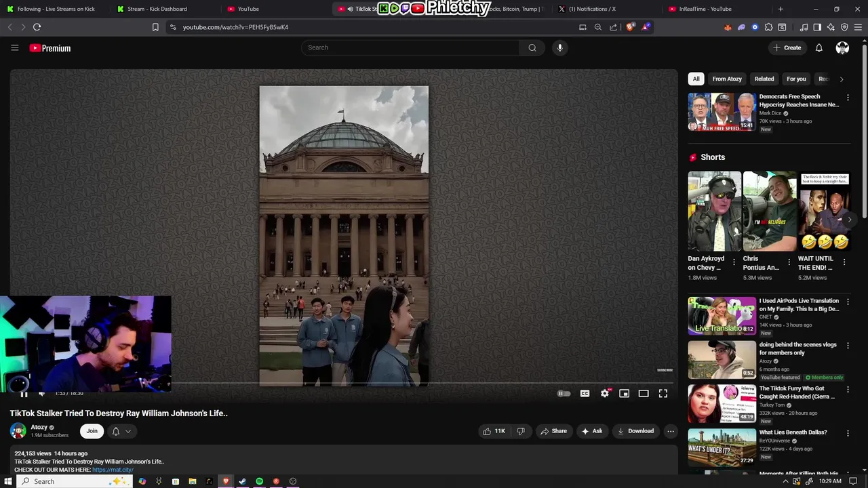Open the MetaMask fox extension

(728, 27)
